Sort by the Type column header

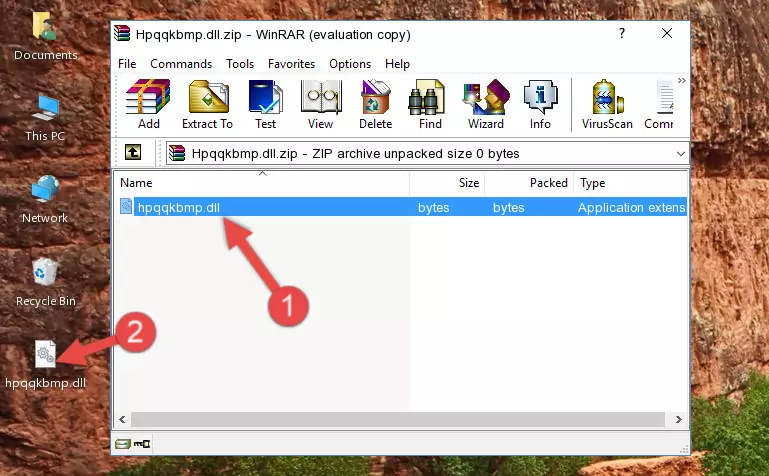pos(631,183)
